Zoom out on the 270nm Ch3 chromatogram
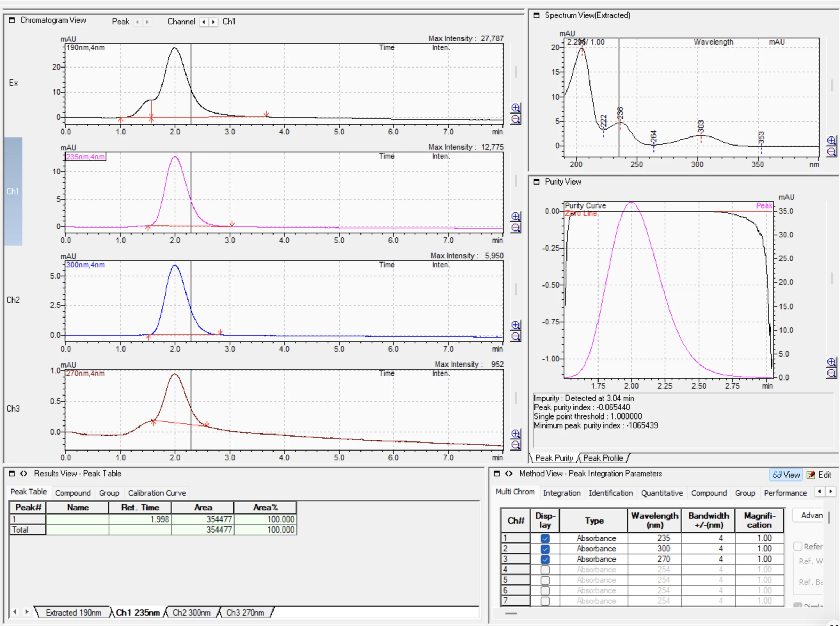This screenshot has width=840, height=626. point(515,445)
